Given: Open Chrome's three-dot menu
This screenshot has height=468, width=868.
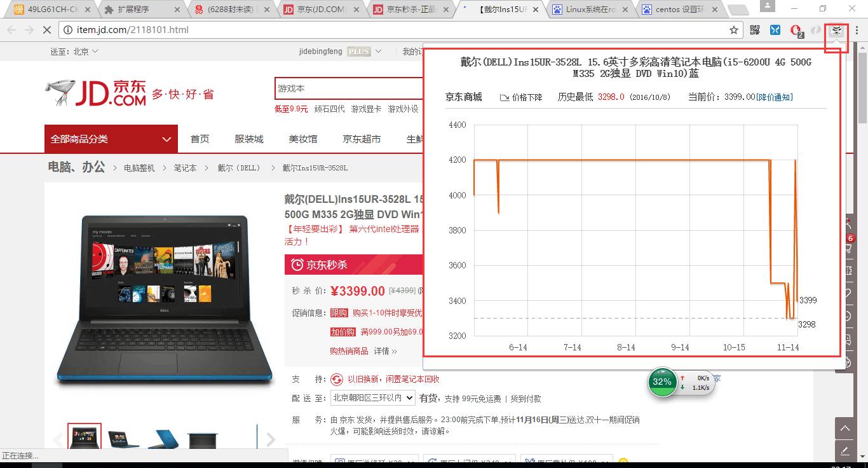Looking at the screenshot, I should [857, 30].
